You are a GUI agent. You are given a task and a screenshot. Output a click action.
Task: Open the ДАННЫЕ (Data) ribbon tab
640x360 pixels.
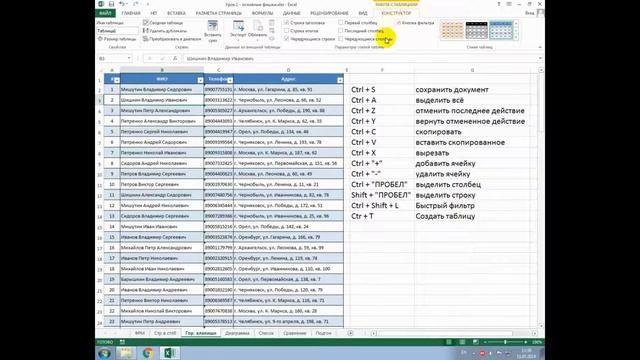pyautogui.click(x=291, y=13)
